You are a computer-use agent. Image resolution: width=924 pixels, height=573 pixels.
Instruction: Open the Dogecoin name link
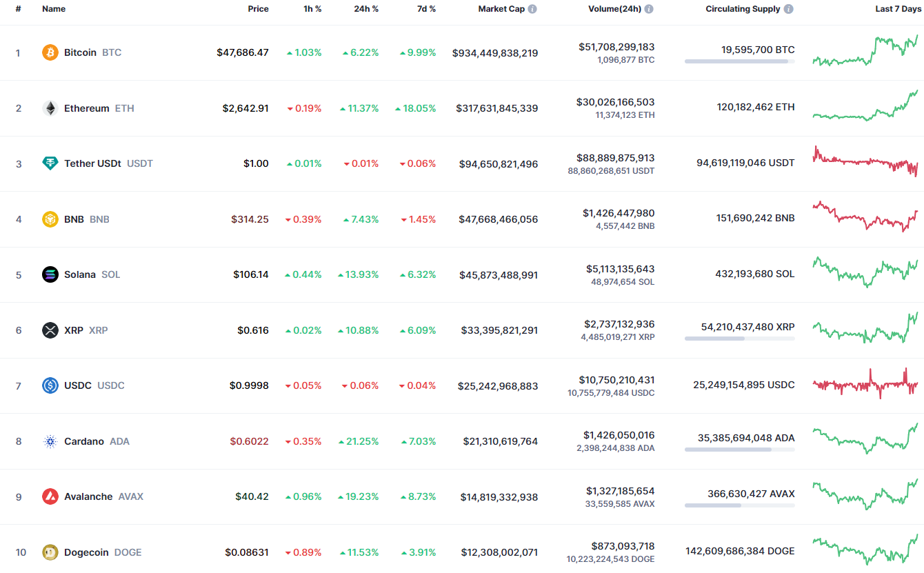(x=86, y=552)
